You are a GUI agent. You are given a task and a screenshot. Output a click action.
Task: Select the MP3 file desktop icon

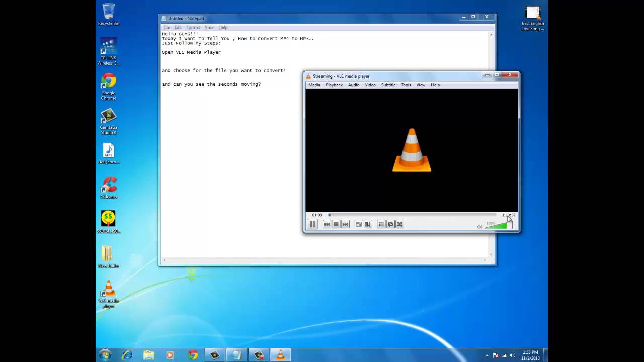pos(109,154)
